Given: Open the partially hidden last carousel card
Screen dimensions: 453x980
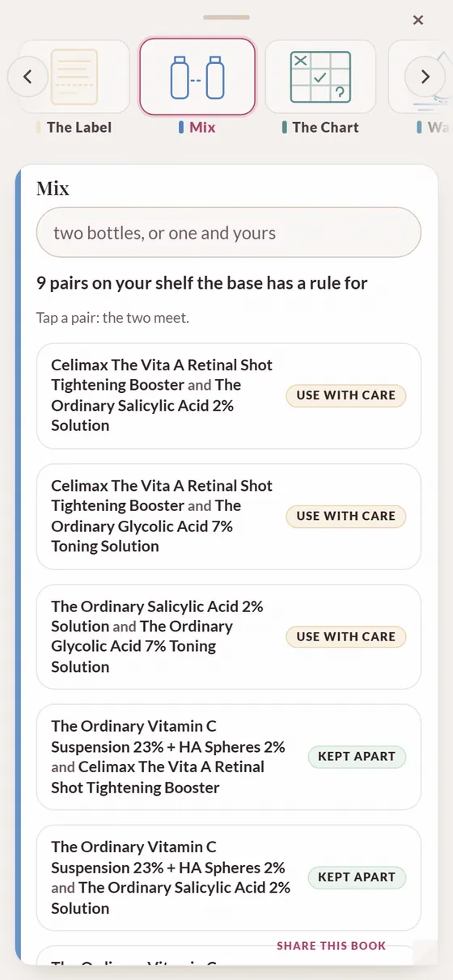Looking at the screenshot, I should (x=421, y=77).
